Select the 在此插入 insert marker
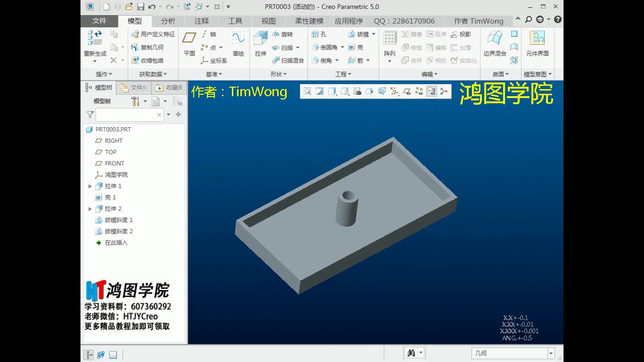This screenshot has width=644, height=362. [116, 243]
